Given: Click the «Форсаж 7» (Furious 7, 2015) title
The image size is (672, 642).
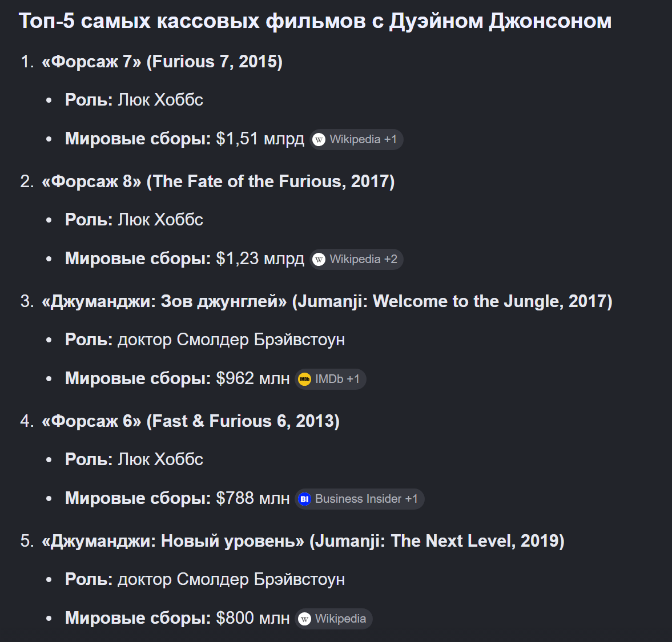Looking at the screenshot, I should 162,62.
